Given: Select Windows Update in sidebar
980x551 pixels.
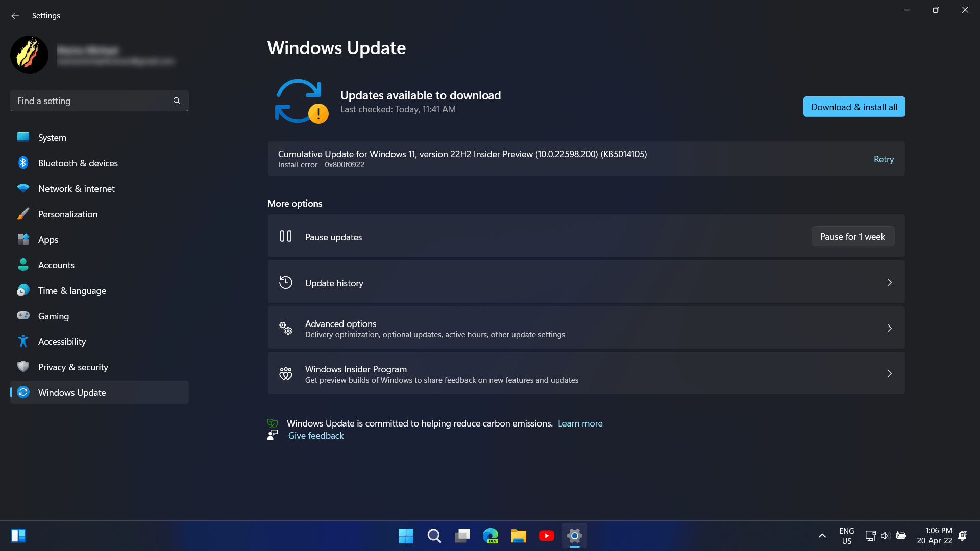Looking at the screenshot, I should 99,392.
